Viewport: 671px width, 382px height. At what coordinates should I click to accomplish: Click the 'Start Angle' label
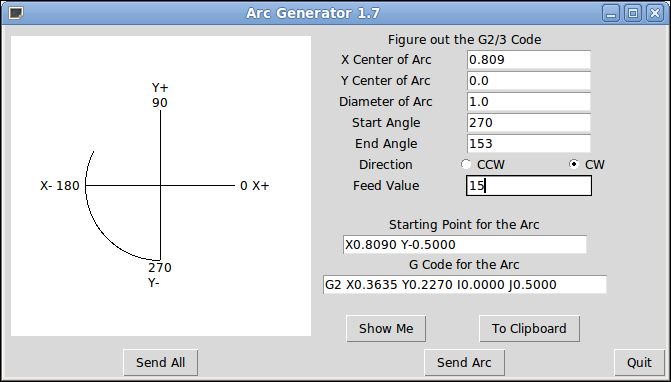pyautogui.click(x=386, y=123)
